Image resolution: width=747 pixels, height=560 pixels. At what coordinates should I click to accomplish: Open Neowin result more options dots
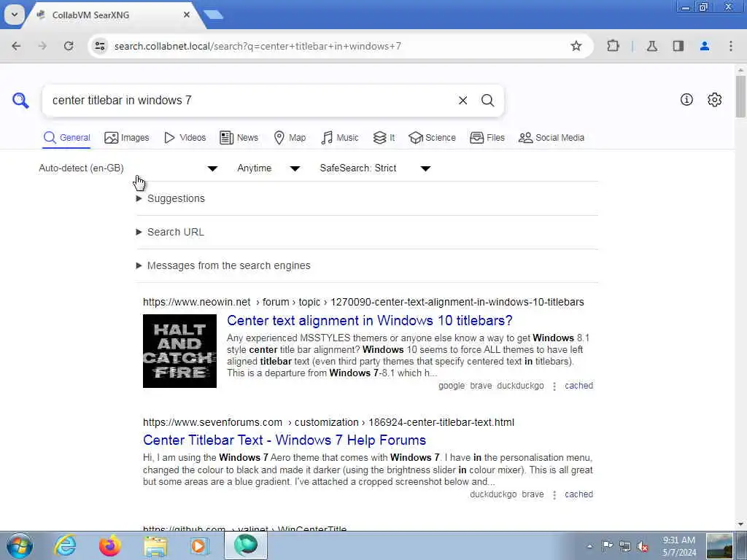point(554,386)
